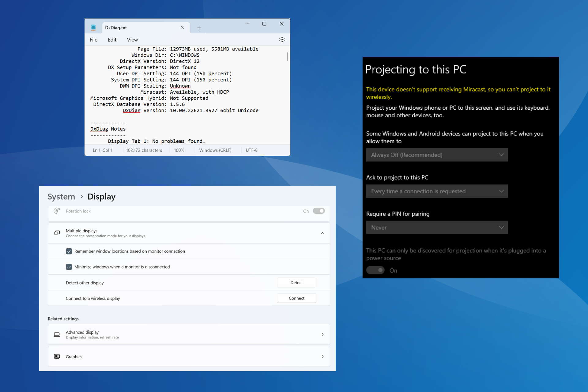Close the DxDiag.txt tab
The image size is (588, 392).
pyautogui.click(x=182, y=27)
